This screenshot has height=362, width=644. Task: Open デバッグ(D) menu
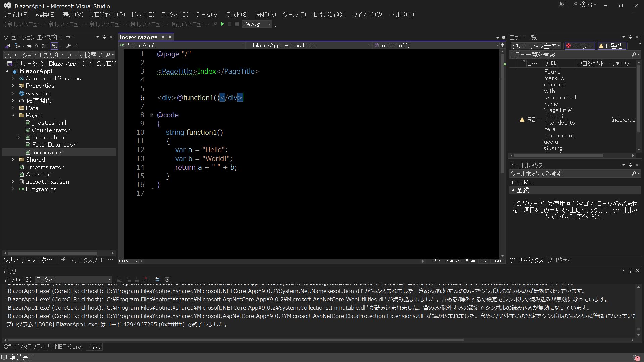point(175,15)
